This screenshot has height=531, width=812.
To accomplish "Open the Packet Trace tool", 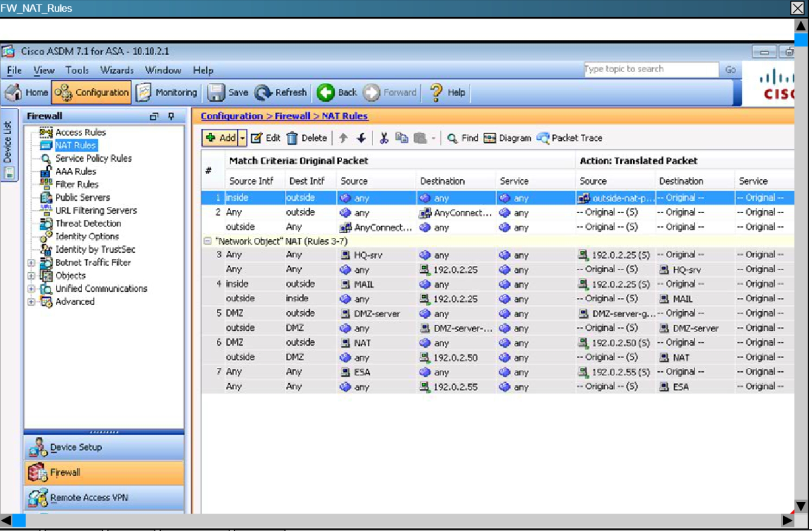I will (569, 138).
